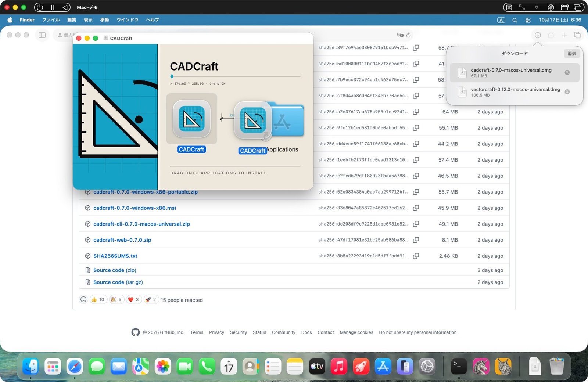Download Source code (zip)
The height and width of the screenshot is (382, 588).
[x=115, y=270]
